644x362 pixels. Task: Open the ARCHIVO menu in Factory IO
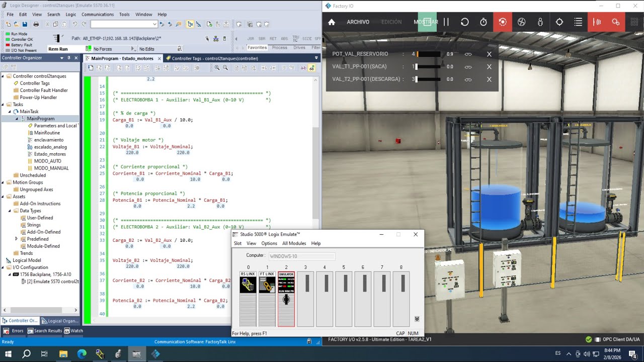coord(358,22)
